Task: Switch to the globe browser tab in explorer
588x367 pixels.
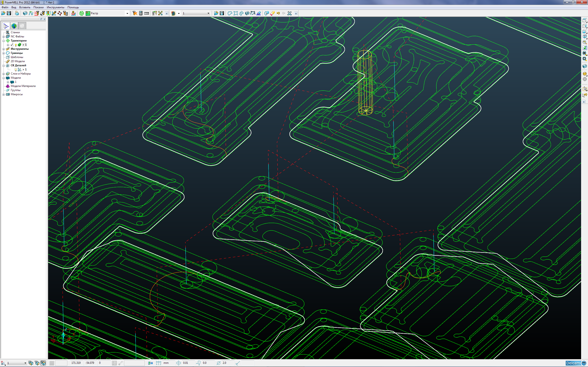Action: click(x=14, y=26)
